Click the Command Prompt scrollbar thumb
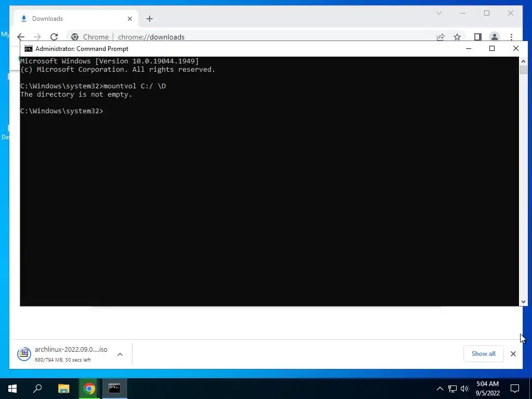The image size is (532, 399). pyautogui.click(x=523, y=70)
